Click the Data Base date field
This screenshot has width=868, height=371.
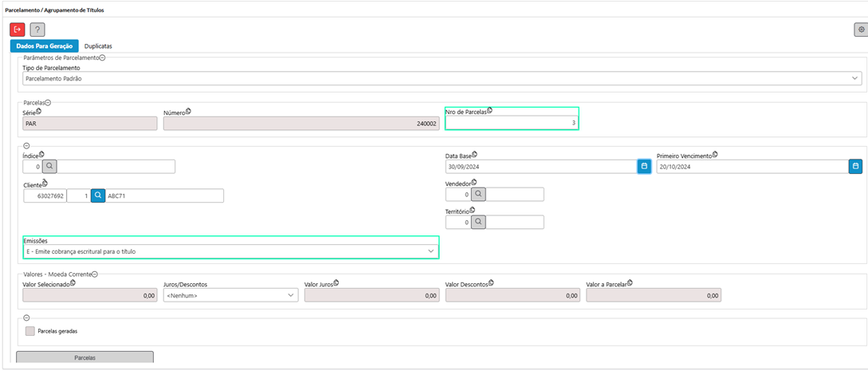(x=541, y=166)
